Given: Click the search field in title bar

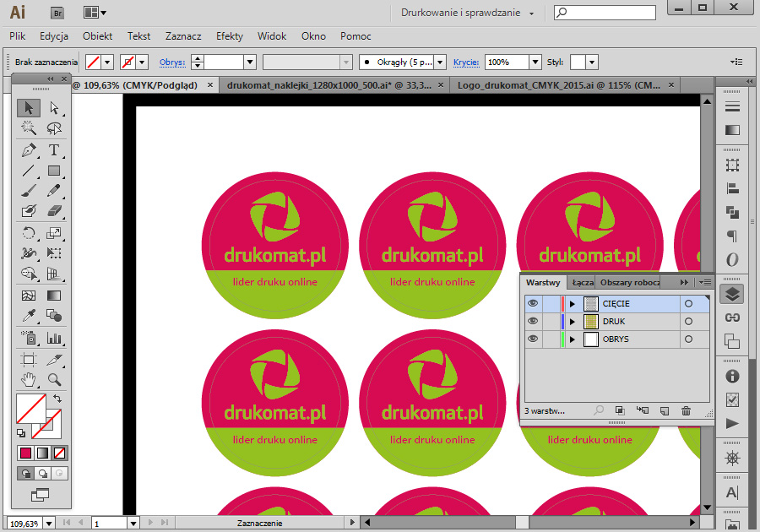Looking at the screenshot, I should tap(605, 13).
